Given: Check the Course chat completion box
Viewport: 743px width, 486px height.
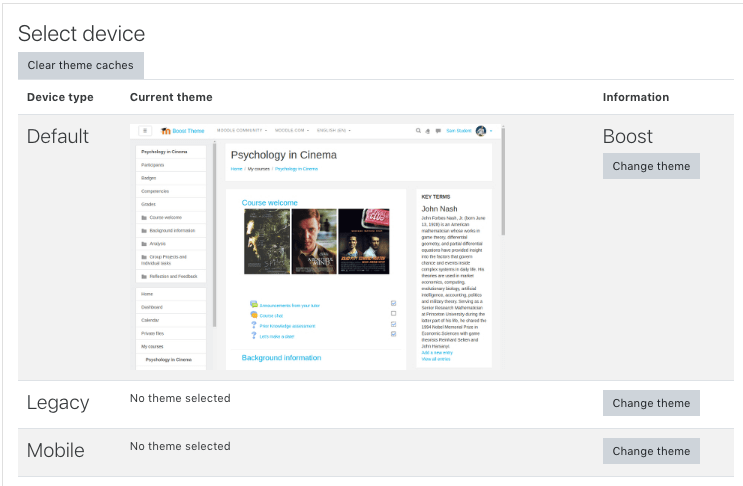Looking at the screenshot, I should click(x=393, y=314).
